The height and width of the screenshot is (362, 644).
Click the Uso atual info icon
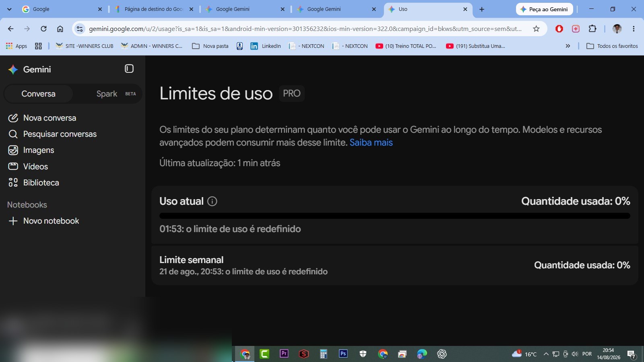tap(212, 201)
